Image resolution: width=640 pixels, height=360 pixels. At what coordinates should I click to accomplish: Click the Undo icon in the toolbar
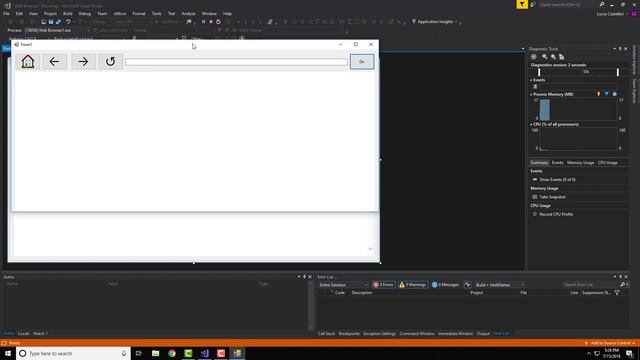click(68, 22)
